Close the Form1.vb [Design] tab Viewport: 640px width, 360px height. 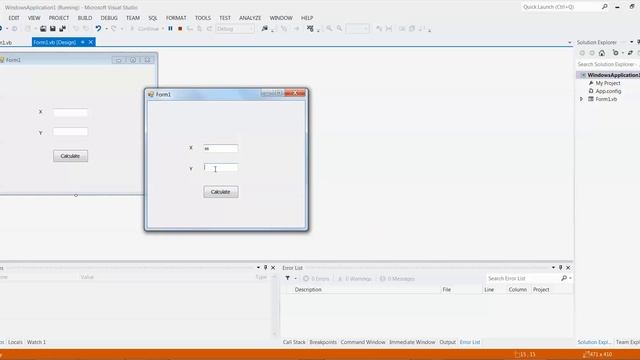click(x=91, y=42)
